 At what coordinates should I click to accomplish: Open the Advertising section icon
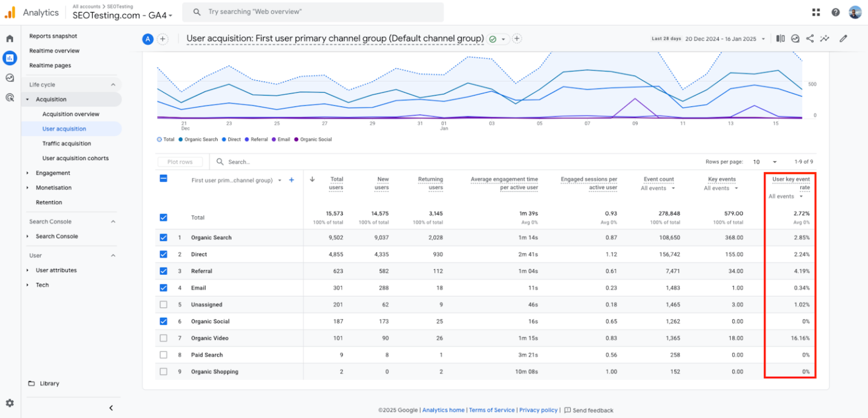coord(10,97)
